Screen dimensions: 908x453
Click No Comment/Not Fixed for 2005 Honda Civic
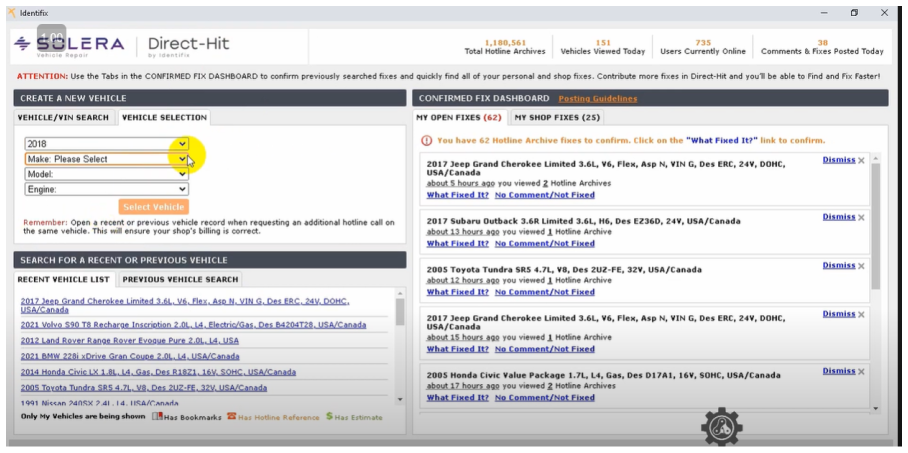[544, 397]
